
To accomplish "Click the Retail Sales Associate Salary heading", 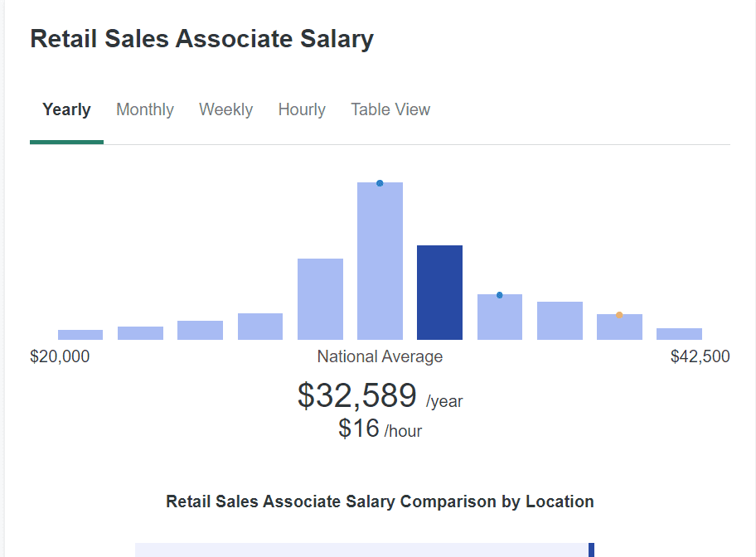I will [201, 39].
